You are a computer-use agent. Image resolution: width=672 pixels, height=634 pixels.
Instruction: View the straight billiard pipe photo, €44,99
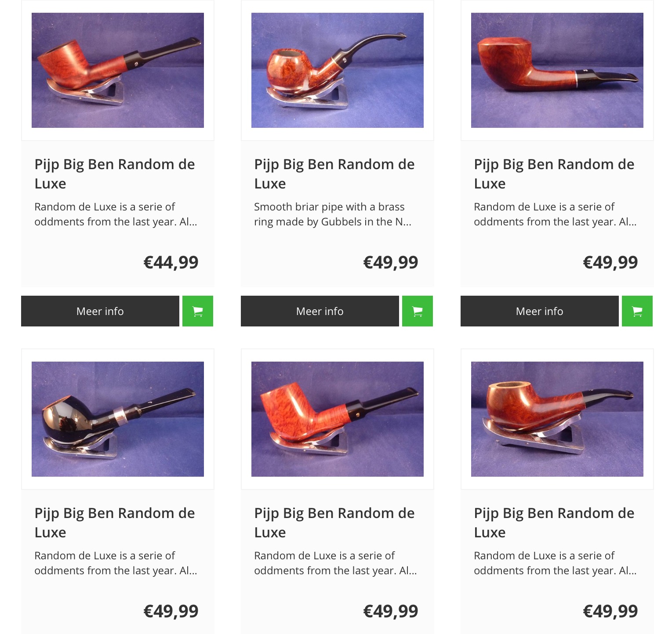[x=118, y=70]
